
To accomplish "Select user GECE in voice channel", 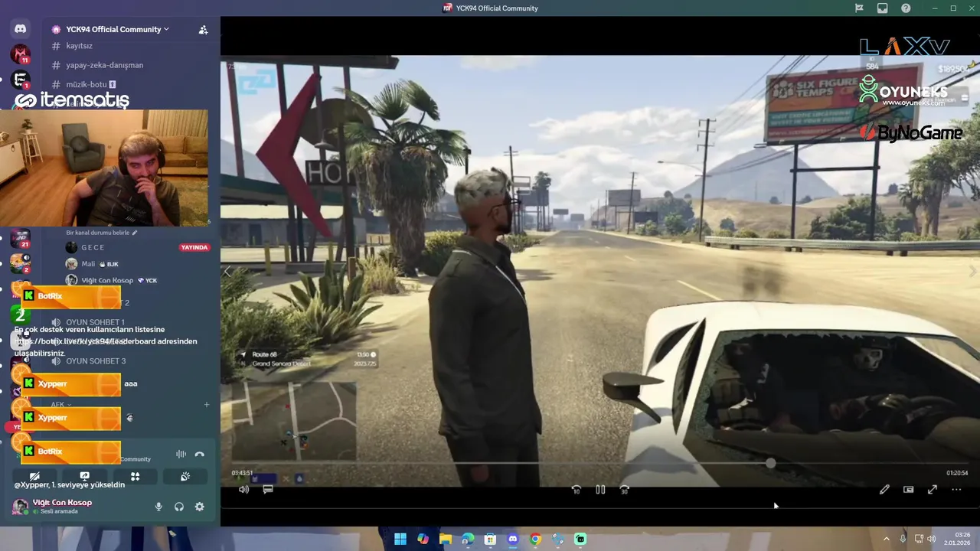I will pyautogui.click(x=92, y=247).
